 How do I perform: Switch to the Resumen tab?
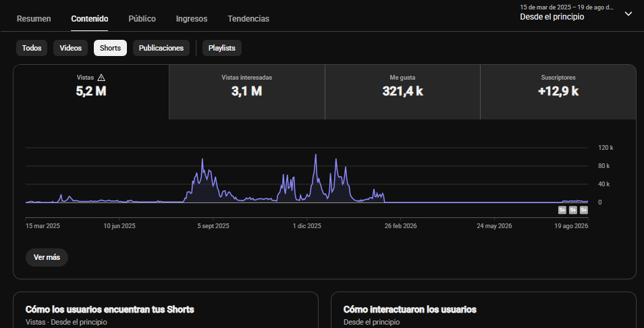pyautogui.click(x=34, y=19)
